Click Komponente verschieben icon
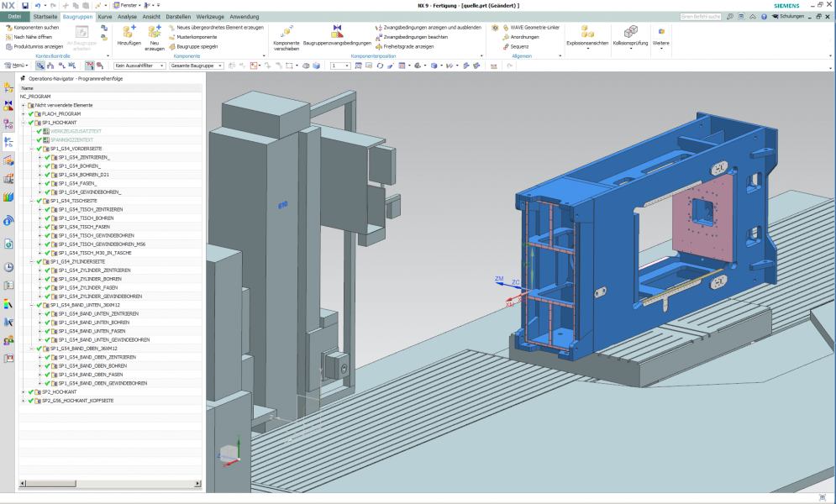The image size is (836, 504). click(286, 31)
